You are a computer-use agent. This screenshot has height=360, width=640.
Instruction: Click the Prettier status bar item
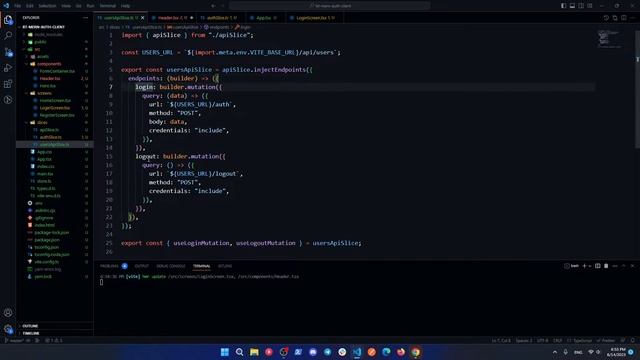(606, 340)
